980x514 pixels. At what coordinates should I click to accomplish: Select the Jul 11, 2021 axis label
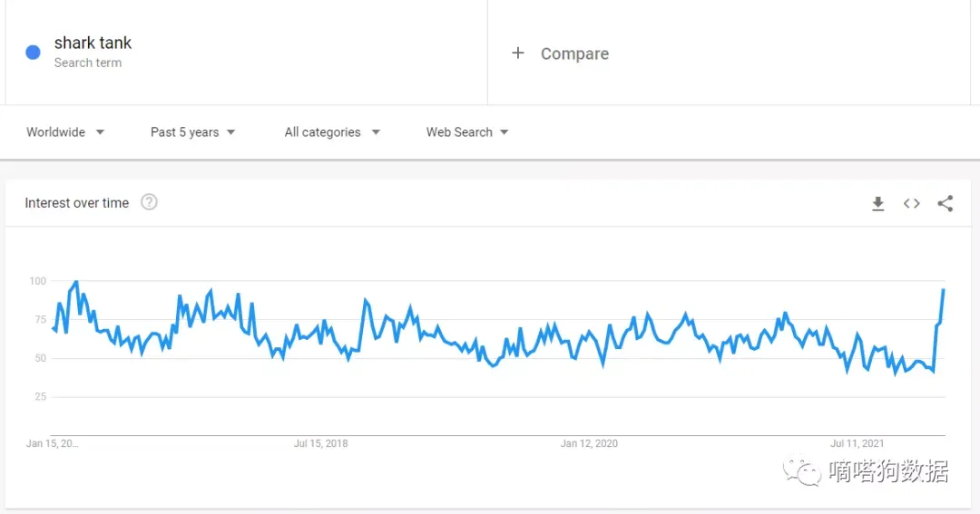857,443
